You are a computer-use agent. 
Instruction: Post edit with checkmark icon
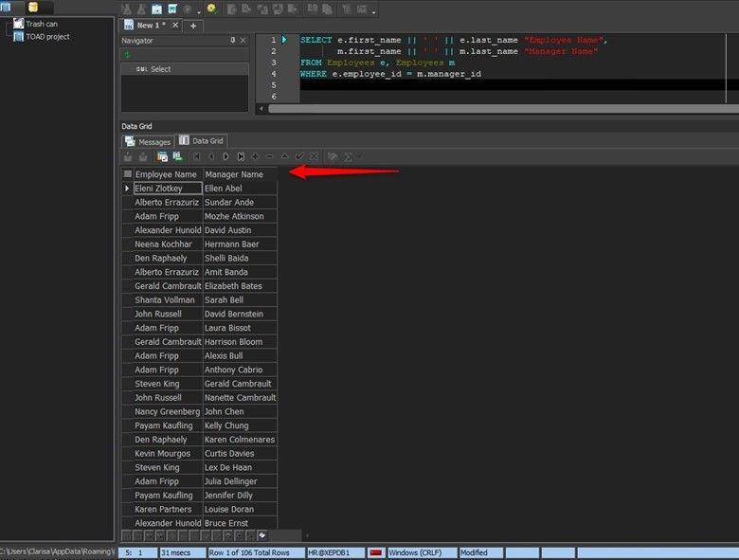299,156
